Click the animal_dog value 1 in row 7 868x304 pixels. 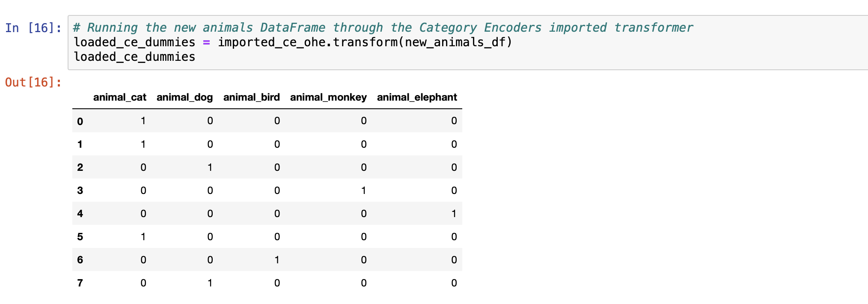click(210, 283)
